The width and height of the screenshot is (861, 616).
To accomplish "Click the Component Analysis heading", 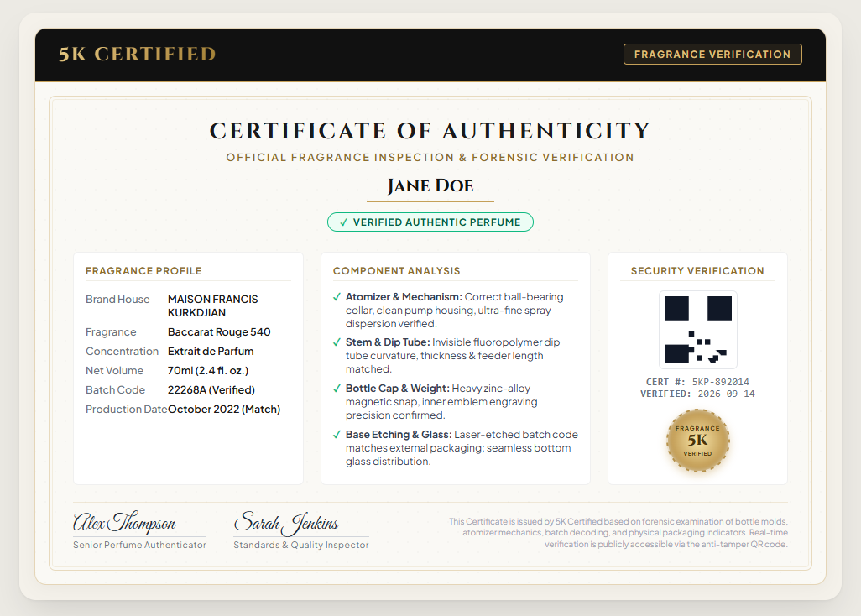I will (x=396, y=271).
